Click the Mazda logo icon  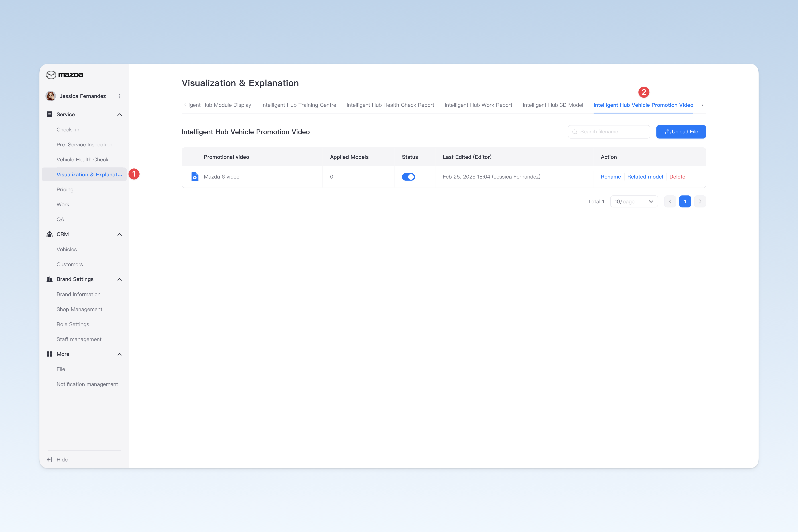(x=51, y=75)
